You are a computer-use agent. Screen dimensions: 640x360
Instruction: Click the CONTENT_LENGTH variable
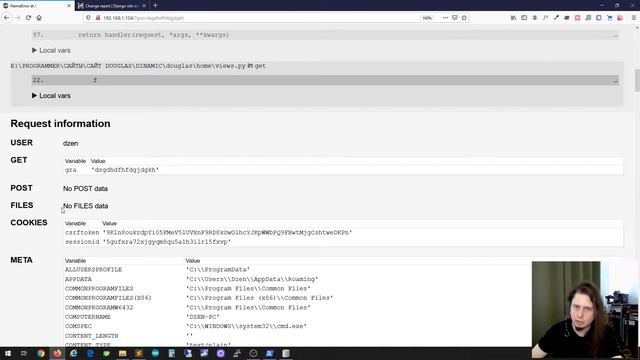[91, 336]
